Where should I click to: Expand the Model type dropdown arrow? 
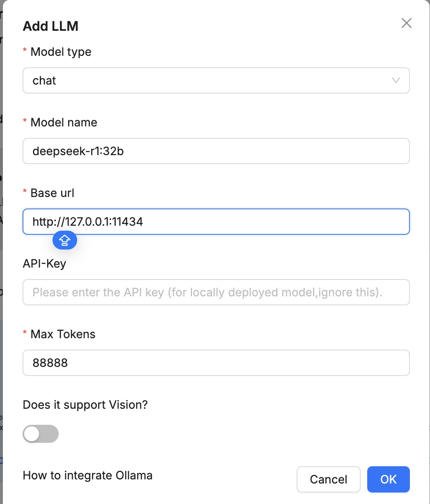click(396, 80)
